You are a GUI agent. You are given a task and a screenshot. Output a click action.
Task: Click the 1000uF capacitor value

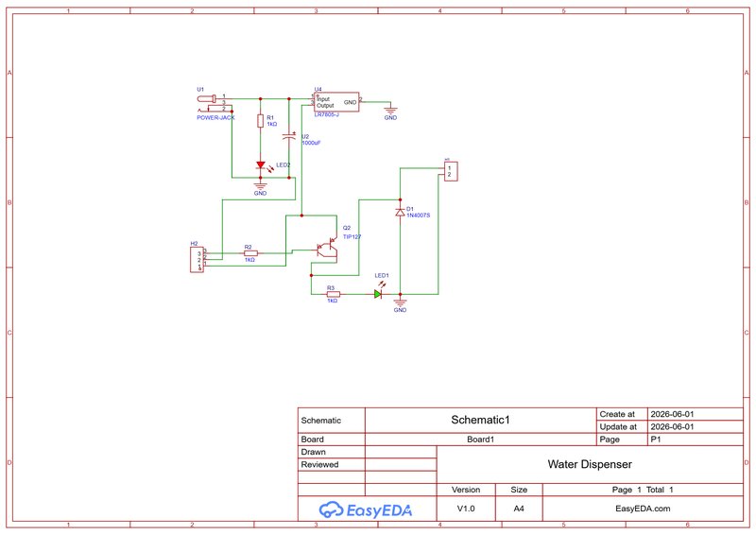click(311, 143)
